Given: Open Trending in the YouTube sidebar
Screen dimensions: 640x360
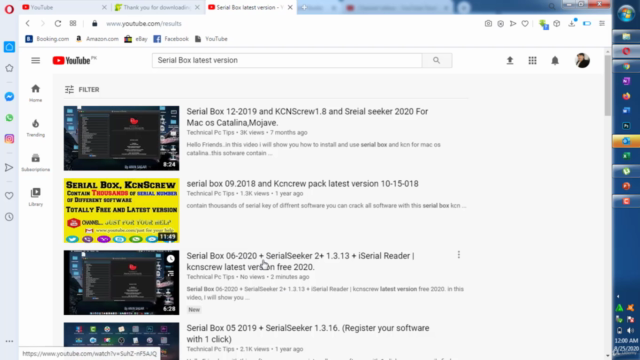Looking at the screenshot, I should (36, 127).
